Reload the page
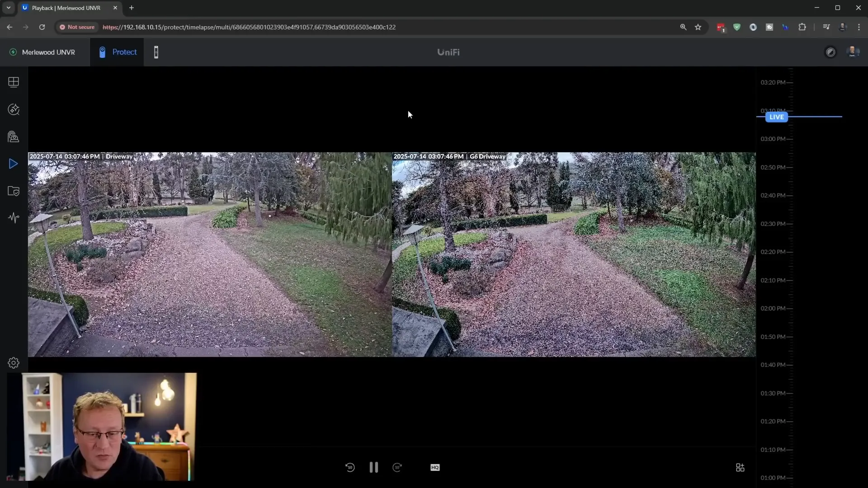 point(42,27)
